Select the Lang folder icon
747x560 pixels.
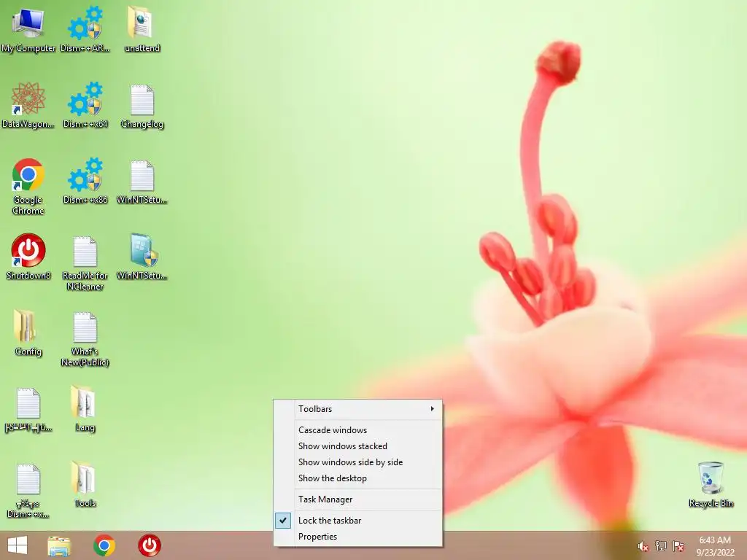click(85, 408)
